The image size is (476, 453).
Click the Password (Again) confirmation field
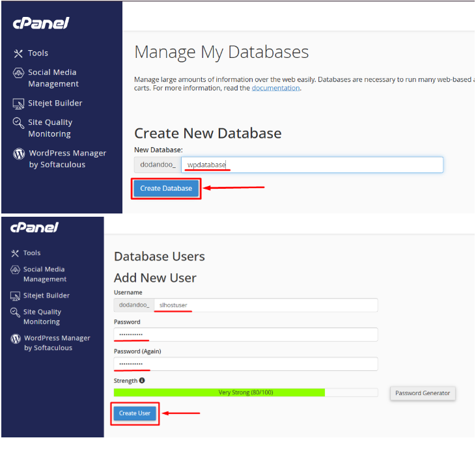[x=245, y=363]
